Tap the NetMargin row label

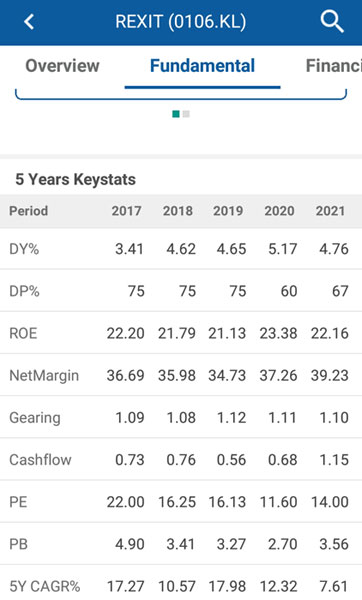point(44,376)
